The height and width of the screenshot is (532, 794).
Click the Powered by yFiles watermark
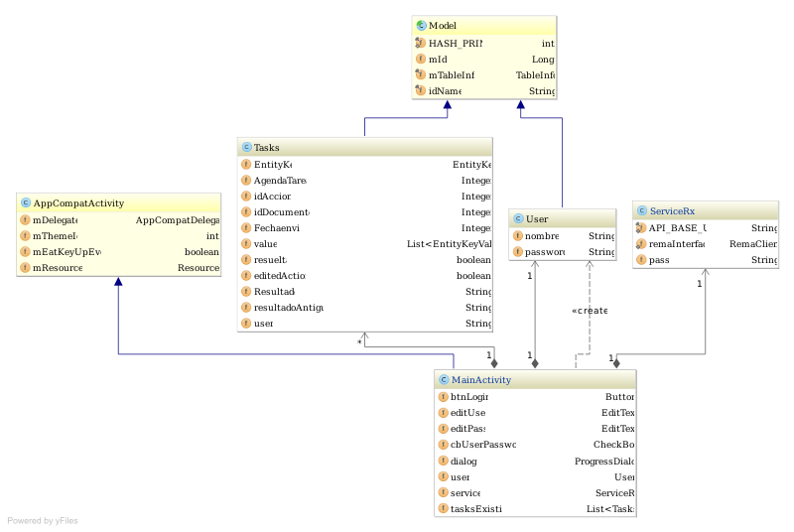[43, 520]
